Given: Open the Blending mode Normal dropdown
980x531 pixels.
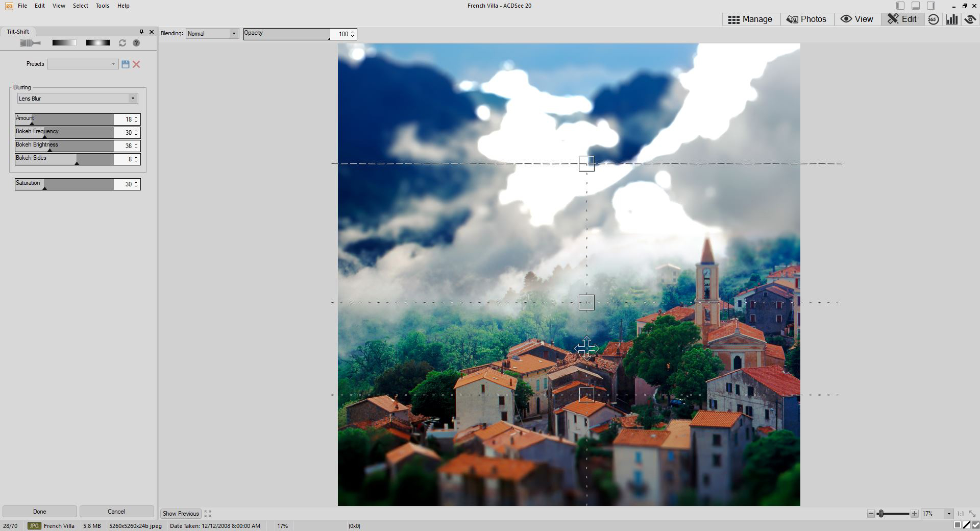Looking at the screenshot, I should pyautogui.click(x=212, y=34).
